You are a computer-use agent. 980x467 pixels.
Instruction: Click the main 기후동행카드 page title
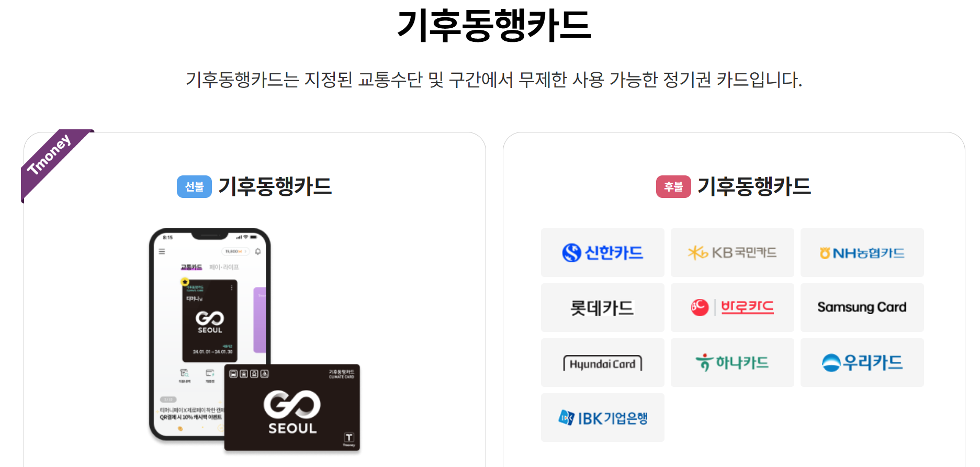pos(494,26)
